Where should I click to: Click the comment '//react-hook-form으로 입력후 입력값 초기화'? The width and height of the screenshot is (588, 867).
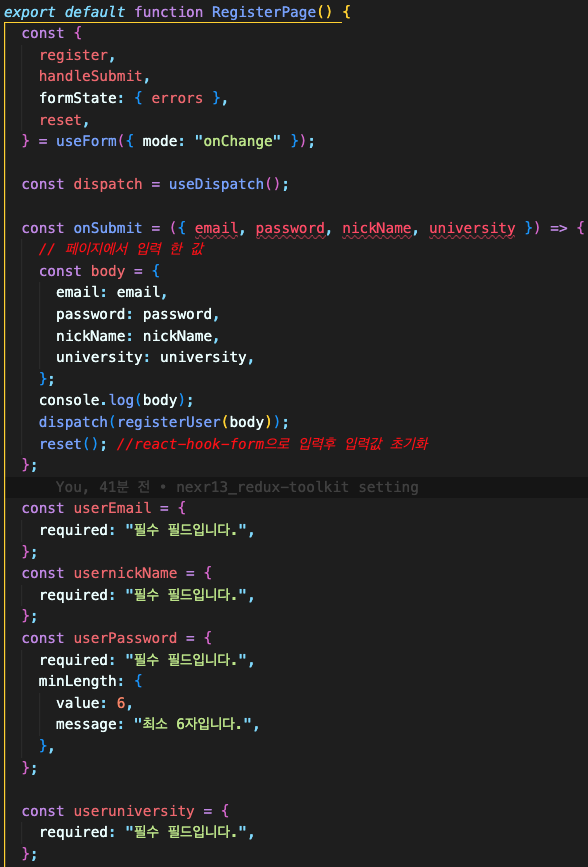coord(272,444)
